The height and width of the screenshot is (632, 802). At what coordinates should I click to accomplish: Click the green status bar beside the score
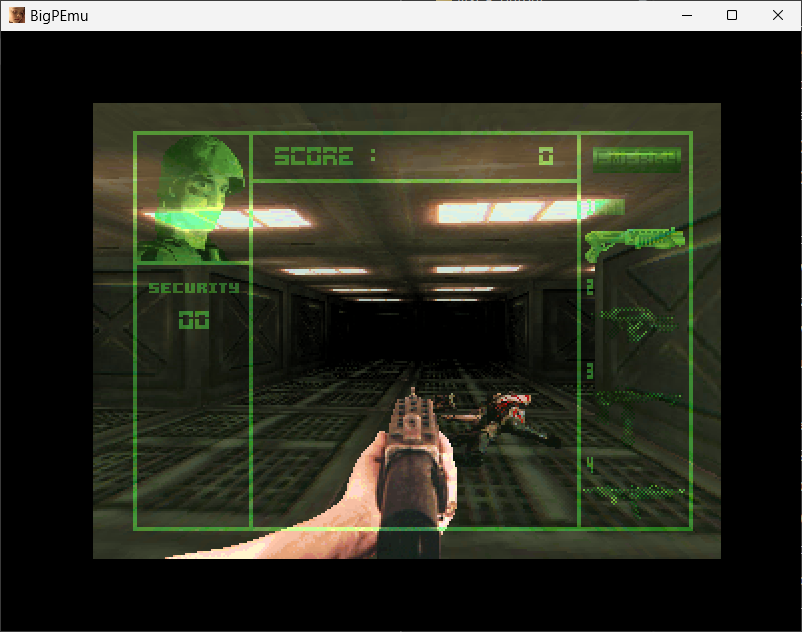click(x=636, y=159)
